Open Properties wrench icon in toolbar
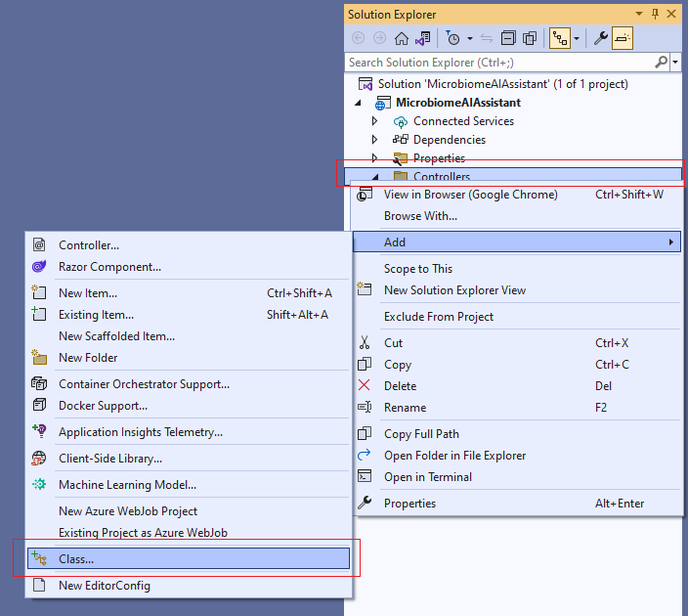688x616 pixels. (600, 39)
